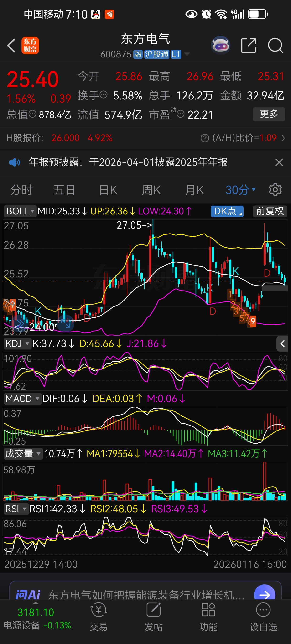Tap the speaker announcement icon
Screen dimensions: 291x644
pyautogui.click(x=15, y=162)
